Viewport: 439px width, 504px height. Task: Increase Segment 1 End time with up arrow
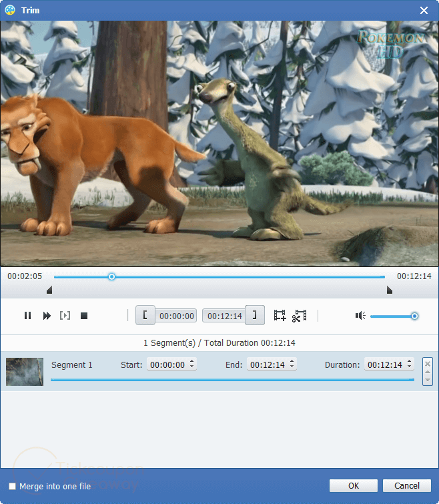tap(292, 361)
